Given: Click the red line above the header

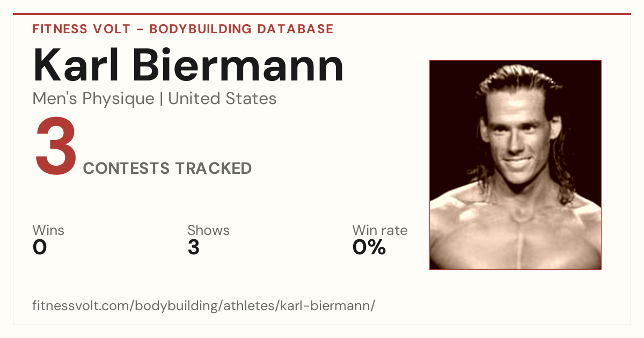Looking at the screenshot, I should tap(322, 14).
